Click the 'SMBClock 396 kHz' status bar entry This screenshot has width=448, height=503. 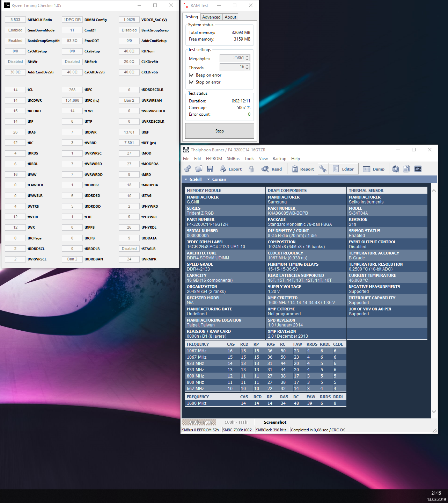pyautogui.click(x=271, y=430)
